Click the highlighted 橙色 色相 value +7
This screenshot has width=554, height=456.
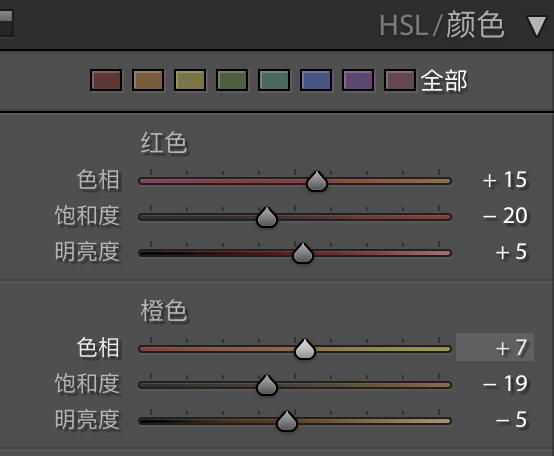495,347
